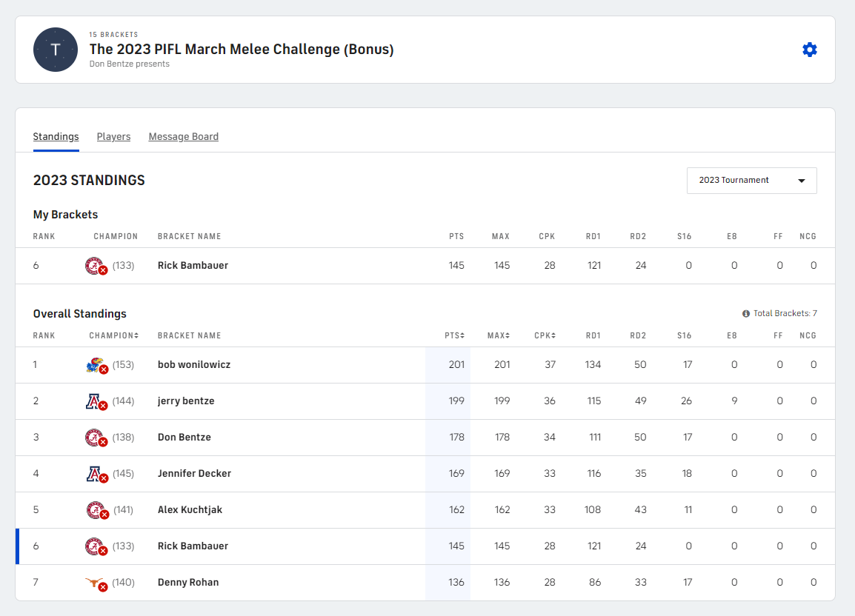Open the Message Board tab
Screen dimensions: 855x616
pyautogui.click(x=183, y=136)
